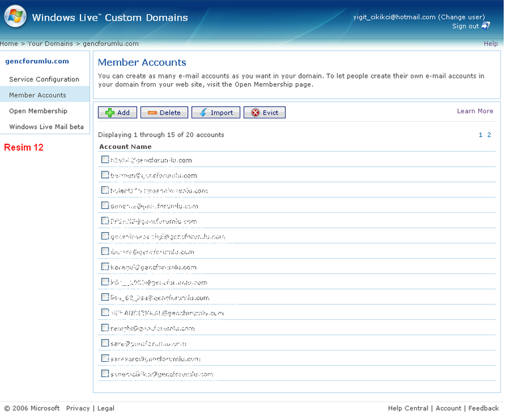
Task: Open the Legal footer link
Action: 106,408
